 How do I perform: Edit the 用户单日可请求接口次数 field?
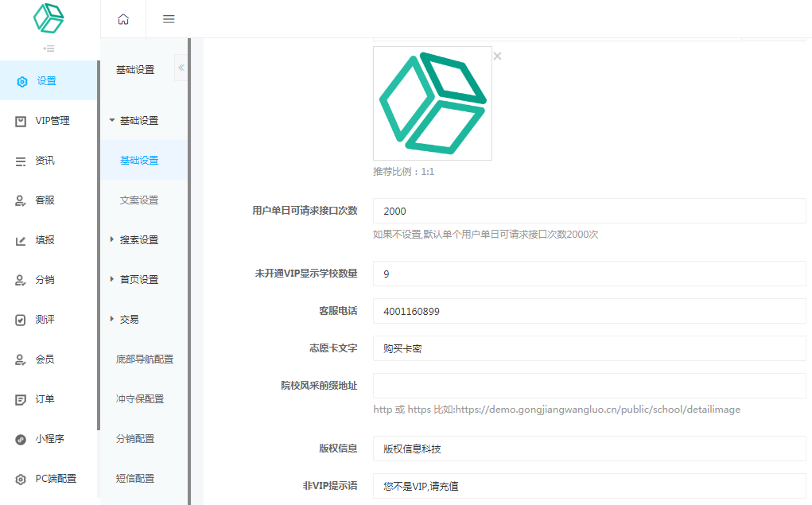tap(589, 211)
